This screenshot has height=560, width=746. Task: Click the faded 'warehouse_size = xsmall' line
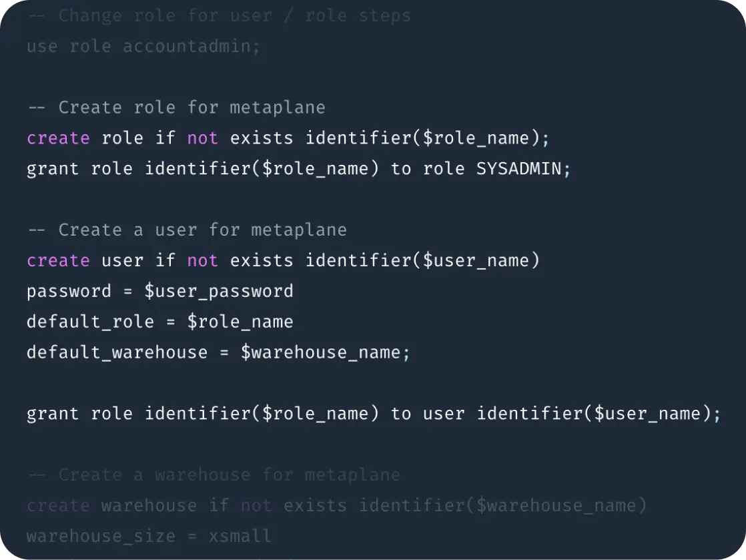[149, 536]
